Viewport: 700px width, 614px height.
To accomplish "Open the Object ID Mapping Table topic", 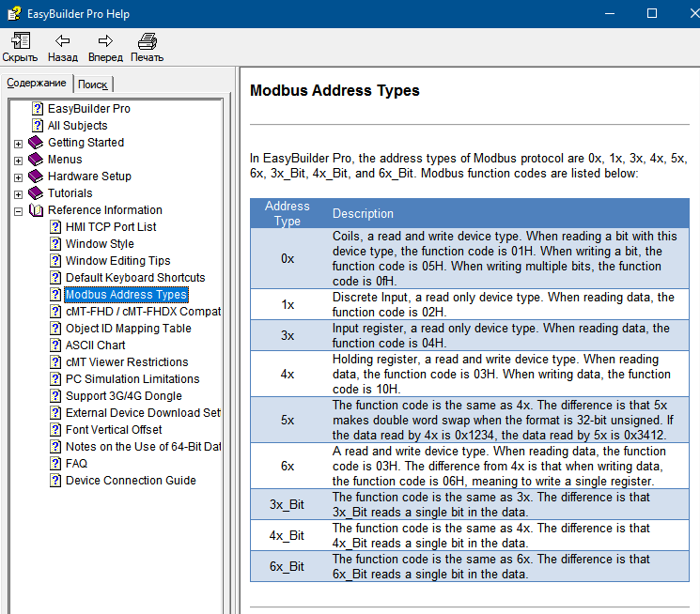I will pos(128,329).
